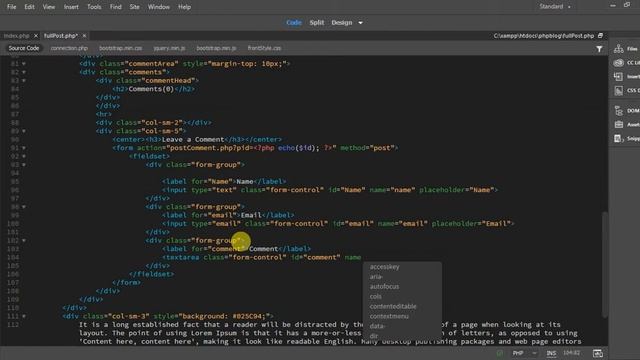
Task: Click the green linting status icon
Action: click(500, 353)
